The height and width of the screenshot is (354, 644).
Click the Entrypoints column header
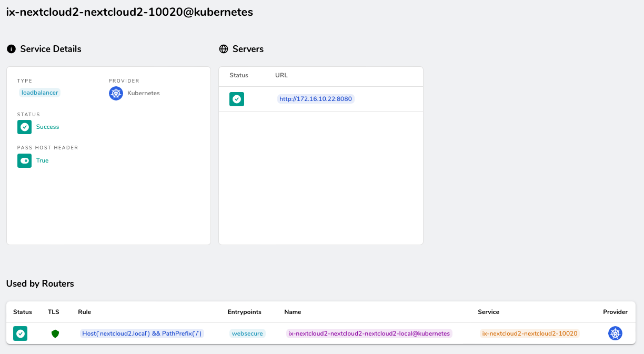click(245, 312)
